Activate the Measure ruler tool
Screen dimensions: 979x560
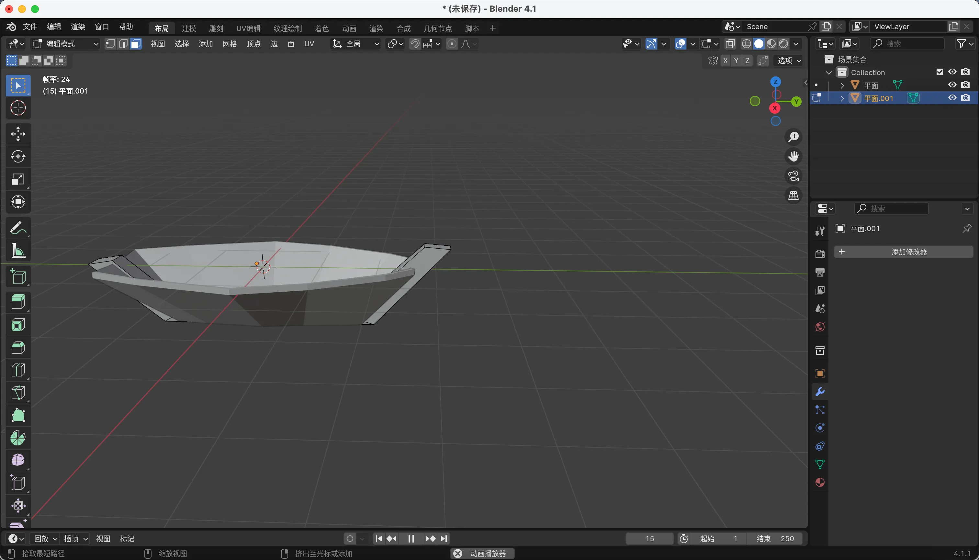[18, 251]
